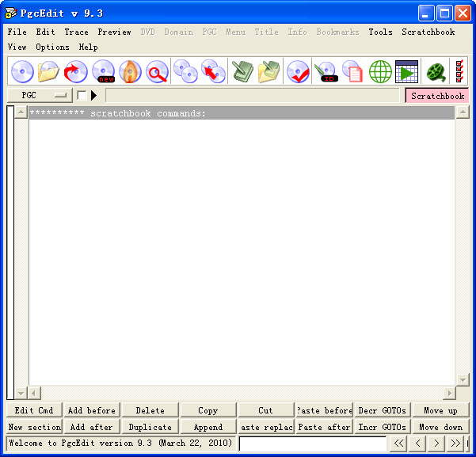Open the PGC dropdown selector
This screenshot has width=476, height=457.
[x=40, y=95]
